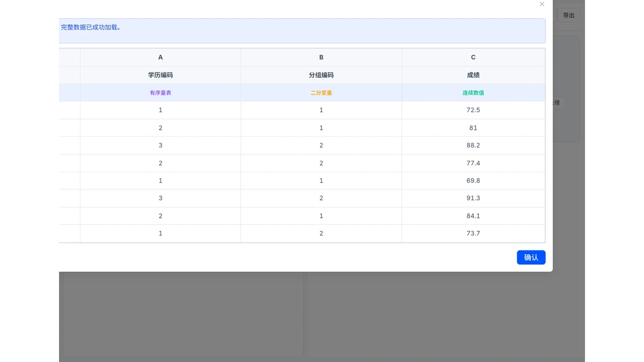Select the 成绩 cell showing 84.1

point(473,216)
